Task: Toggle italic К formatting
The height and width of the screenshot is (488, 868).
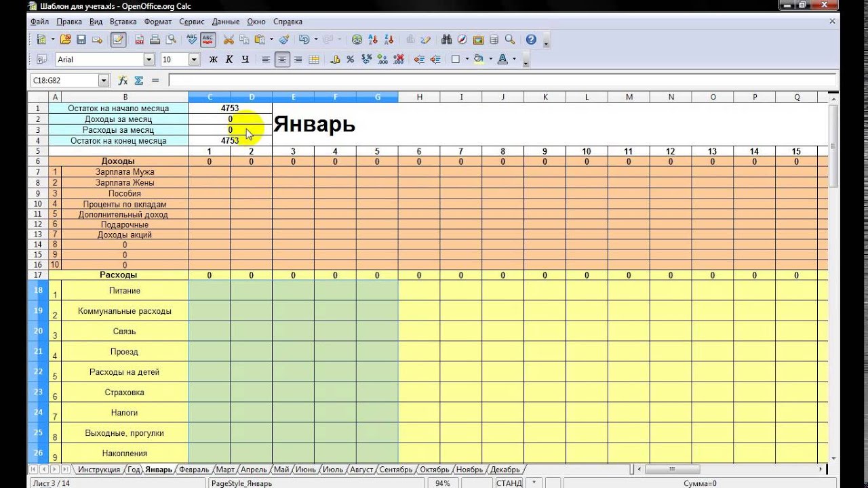Action: tap(229, 60)
